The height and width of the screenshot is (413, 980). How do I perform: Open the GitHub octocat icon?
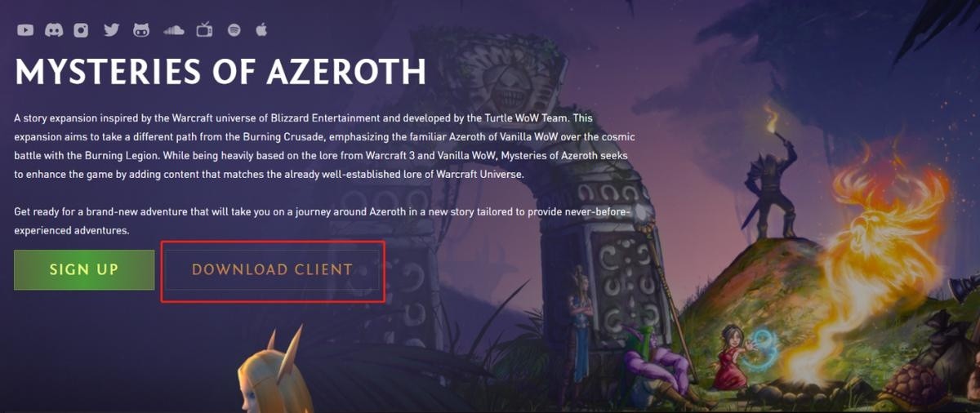(141, 30)
